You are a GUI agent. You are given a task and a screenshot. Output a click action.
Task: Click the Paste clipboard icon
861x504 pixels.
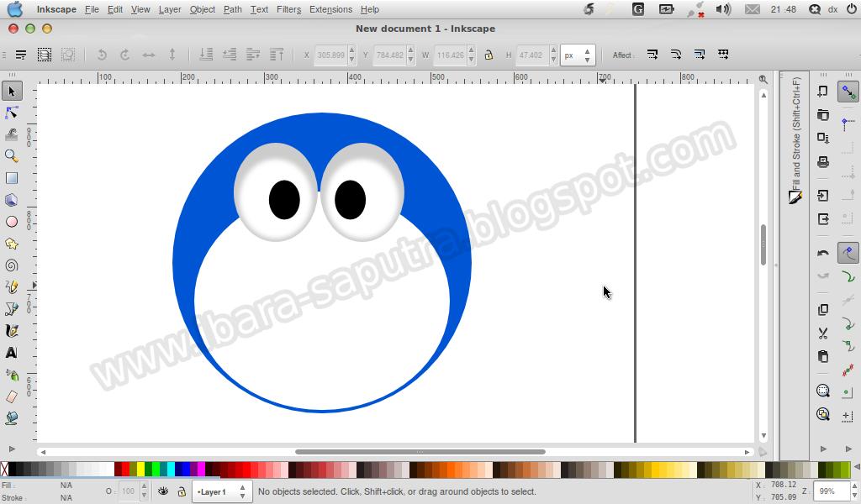point(822,356)
